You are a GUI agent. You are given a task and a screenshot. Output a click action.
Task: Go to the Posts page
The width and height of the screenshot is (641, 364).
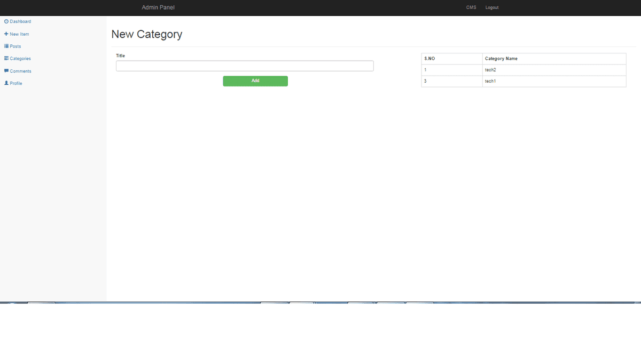(x=15, y=46)
